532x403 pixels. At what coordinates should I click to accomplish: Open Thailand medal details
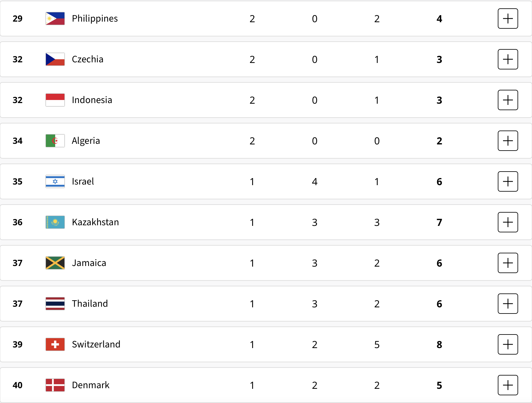point(508,304)
